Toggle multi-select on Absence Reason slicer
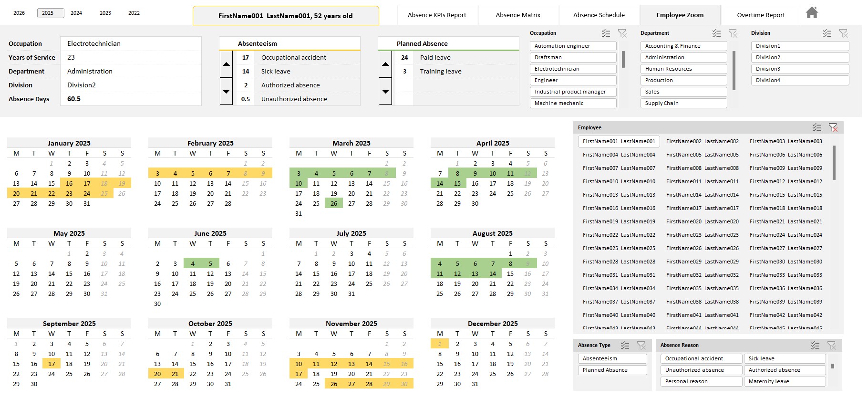 point(815,345)
